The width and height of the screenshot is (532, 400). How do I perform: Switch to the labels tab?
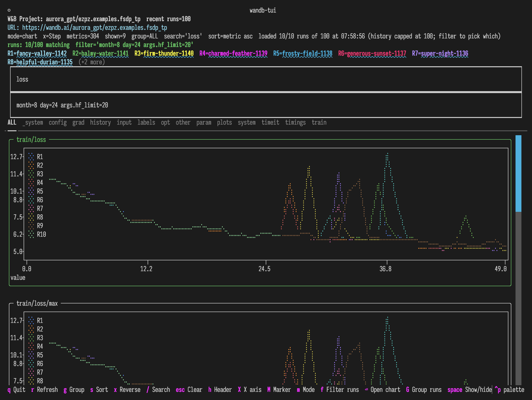point(146,122)
